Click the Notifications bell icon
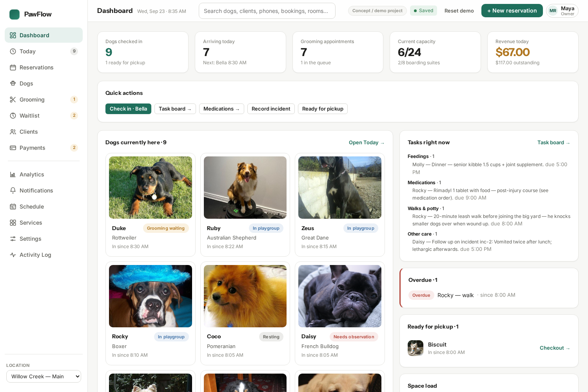The width and height of the screenshot is (588, 392). point(13,191)
